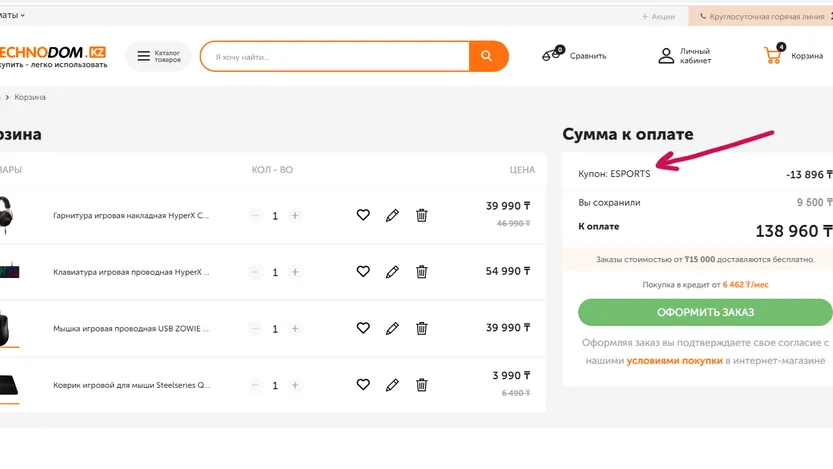Delete the ZOWIE mouse with trash icon
833x469 pixels.
pyautogui.click(x=421, y=328)
